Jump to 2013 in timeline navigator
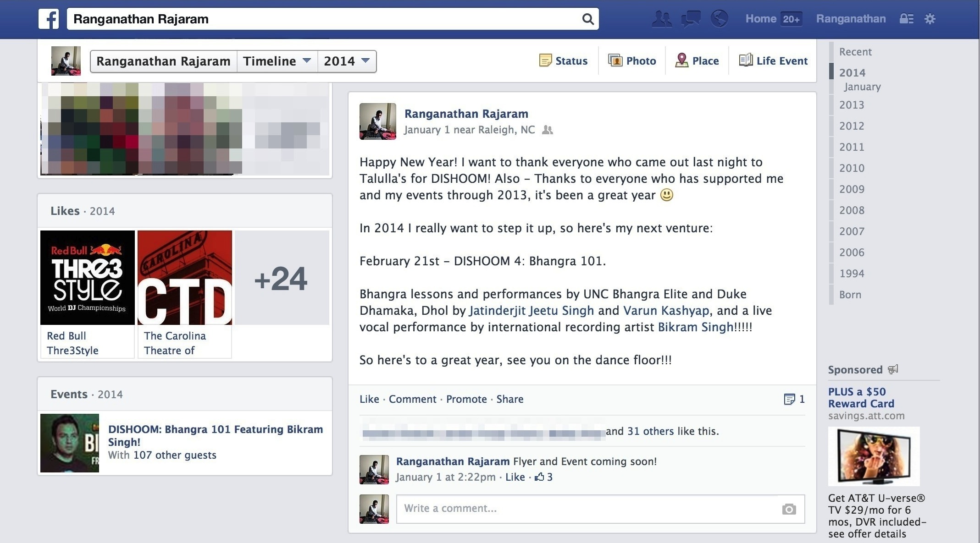 pyautogui.click(x=852, y=105)
